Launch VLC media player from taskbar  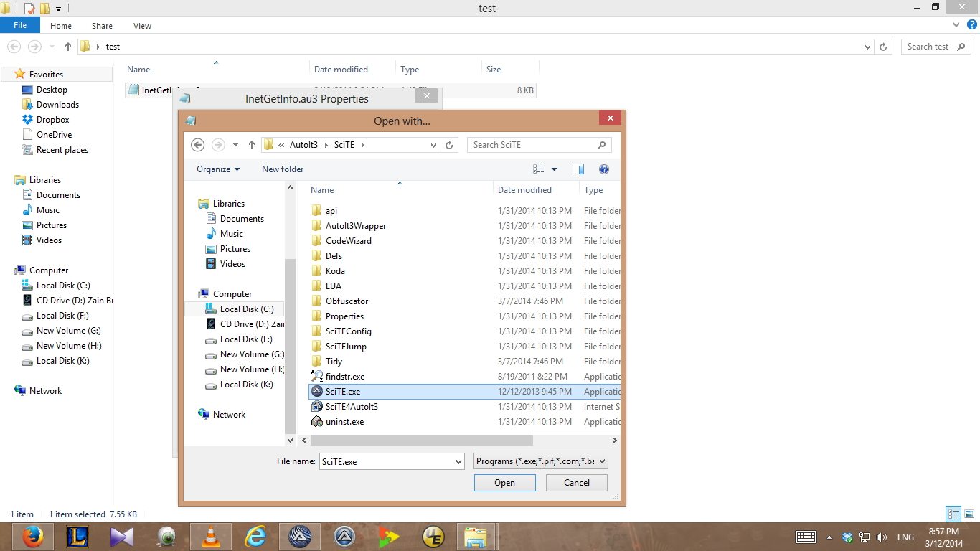(x=211, y=537)
